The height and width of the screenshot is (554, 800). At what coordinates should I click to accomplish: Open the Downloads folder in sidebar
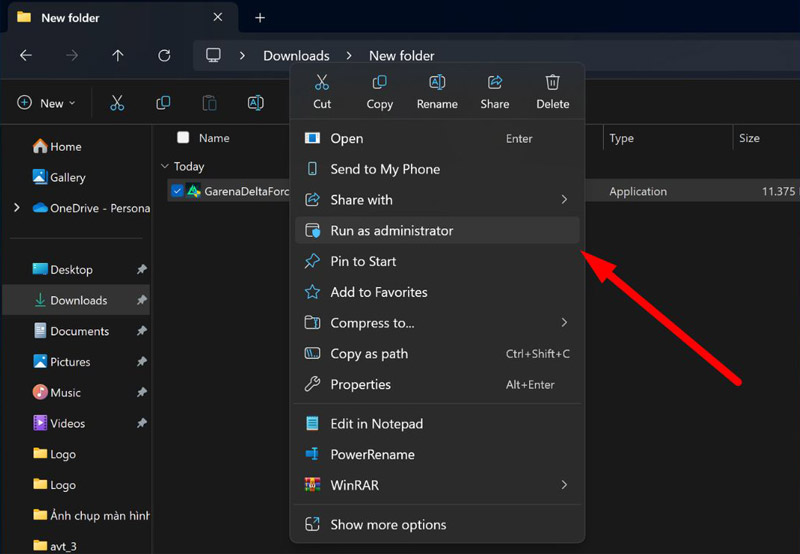78,300
